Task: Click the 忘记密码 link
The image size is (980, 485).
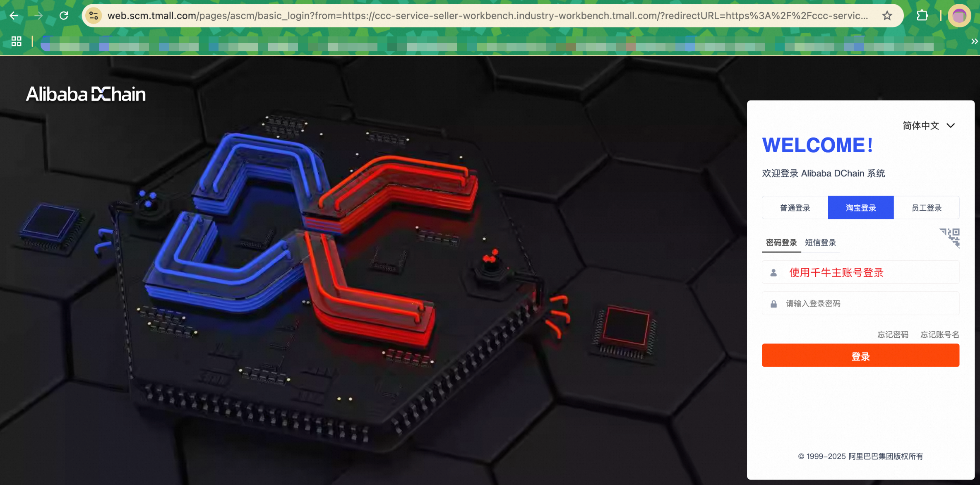Action: click(893, 334)
